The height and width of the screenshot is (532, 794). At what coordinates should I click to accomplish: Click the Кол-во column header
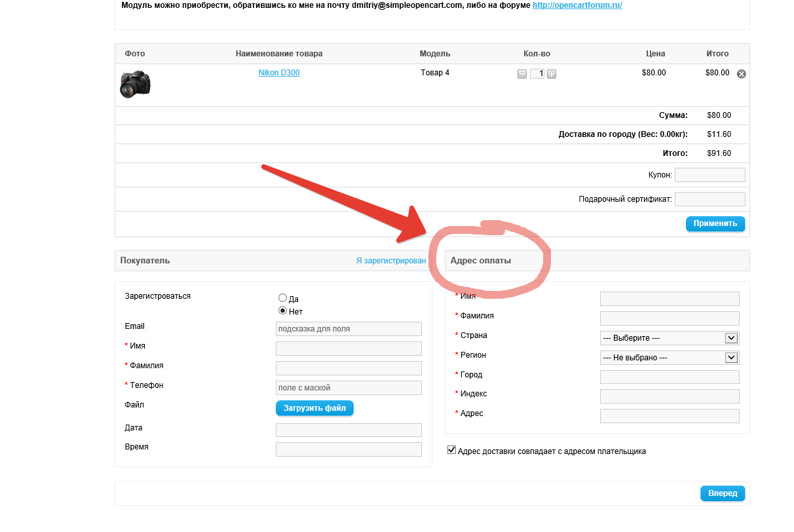click(537, 54)
